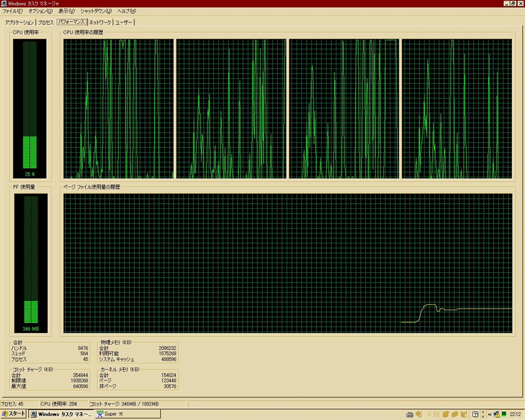
Task: Click handle count value 8476
Action: point(83,348)
